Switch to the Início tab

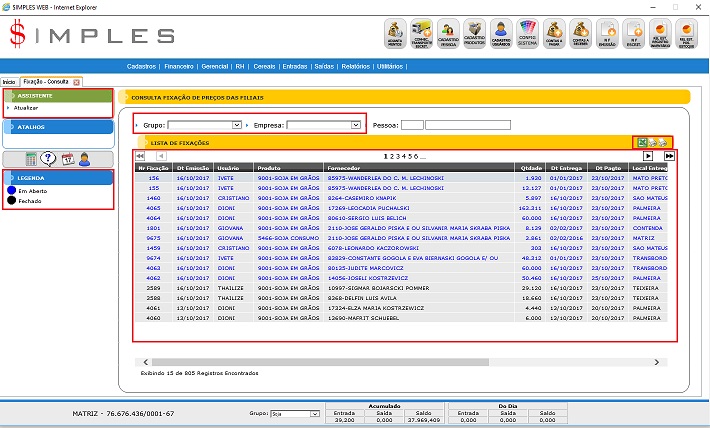tap(9, 81)
